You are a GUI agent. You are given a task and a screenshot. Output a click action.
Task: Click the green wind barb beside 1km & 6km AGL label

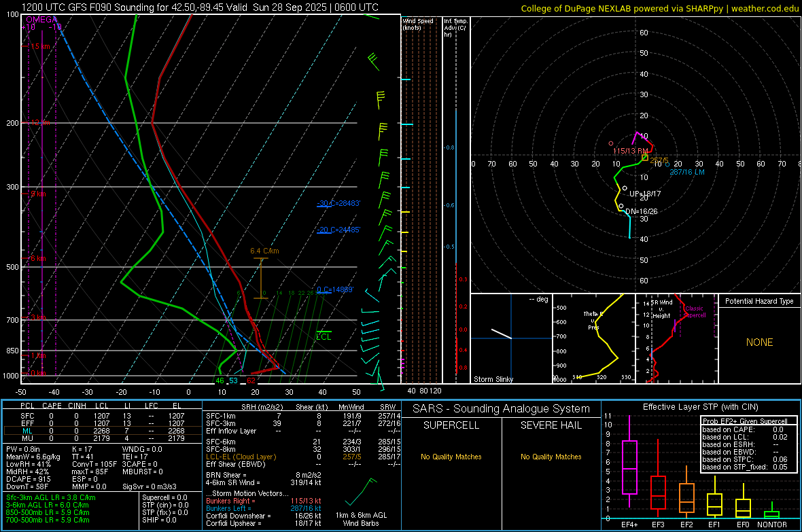point(361,492)
